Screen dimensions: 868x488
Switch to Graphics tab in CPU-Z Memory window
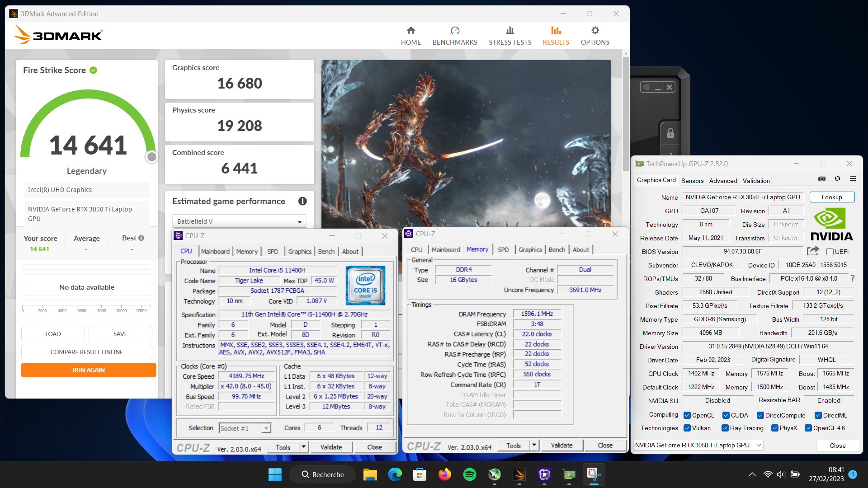pyautogui.click(x=530, y=249)
